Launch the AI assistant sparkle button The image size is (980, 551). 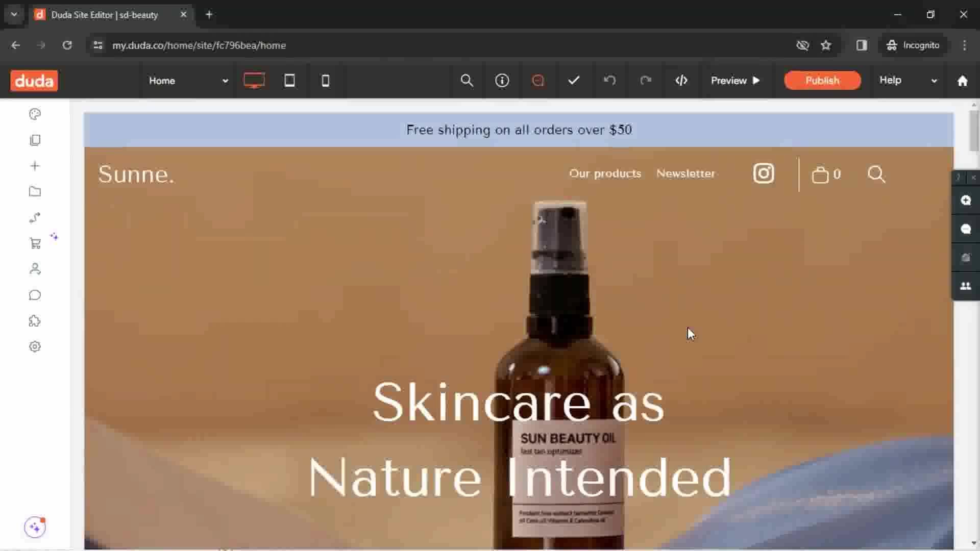tap(35, 527)
